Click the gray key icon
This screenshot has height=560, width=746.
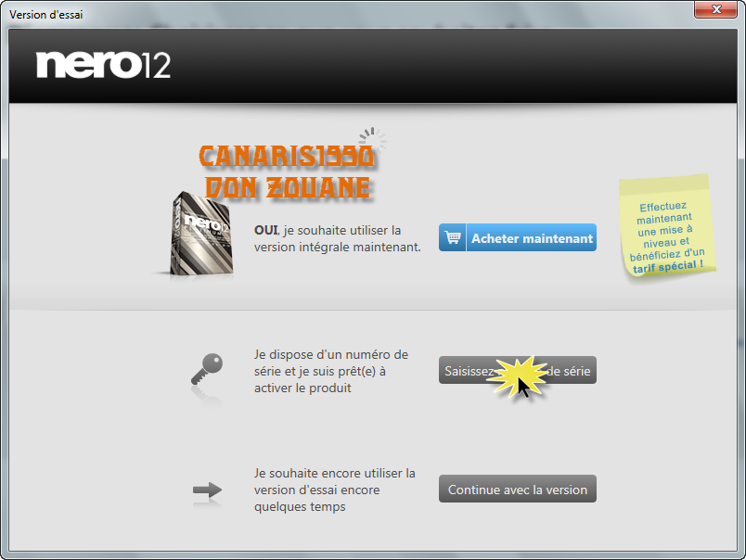(x=205, y=370)
